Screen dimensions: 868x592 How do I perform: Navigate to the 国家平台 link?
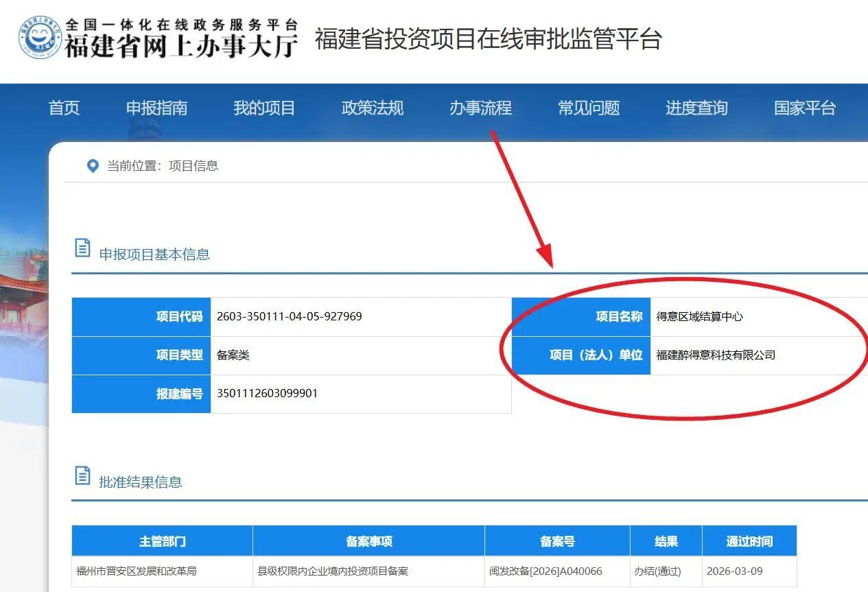pyautogui.click(x=804, y=108)
